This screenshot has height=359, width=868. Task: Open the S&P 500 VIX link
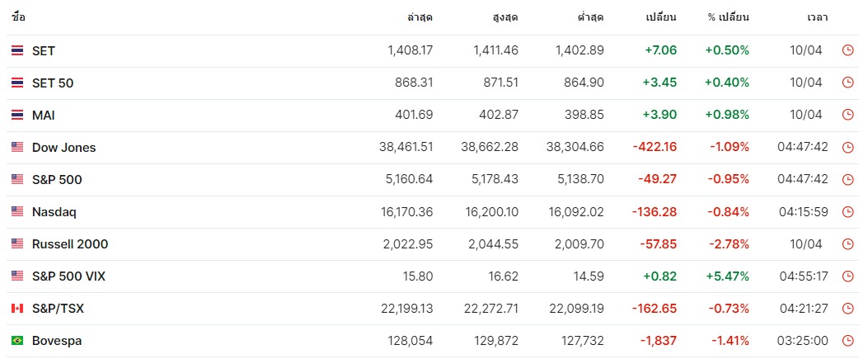pyautogui.click(x=68, y=276)
